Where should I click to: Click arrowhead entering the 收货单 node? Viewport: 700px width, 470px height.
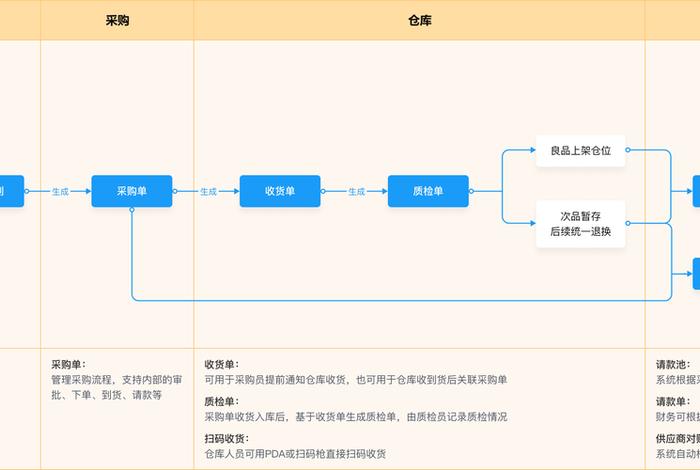click(x=235, y=191)
